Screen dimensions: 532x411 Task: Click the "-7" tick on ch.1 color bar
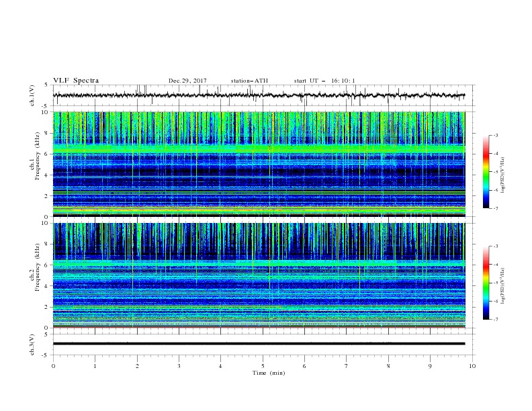tap(495, 208)
